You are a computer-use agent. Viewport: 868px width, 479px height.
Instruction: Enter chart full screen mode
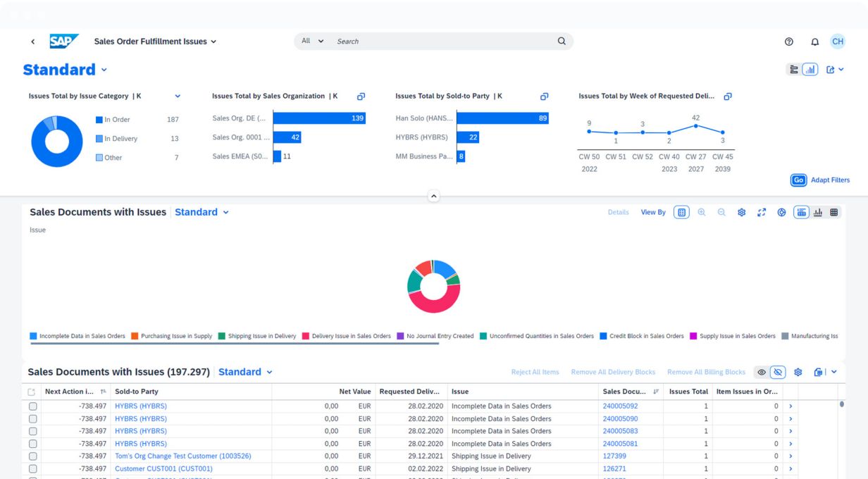click(762, 212)
